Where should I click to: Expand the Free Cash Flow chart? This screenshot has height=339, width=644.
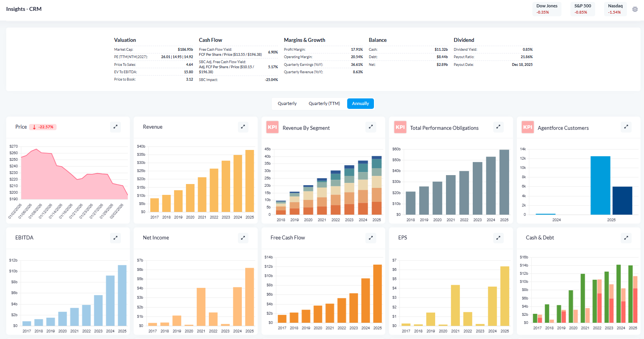[x=371, y=238]
